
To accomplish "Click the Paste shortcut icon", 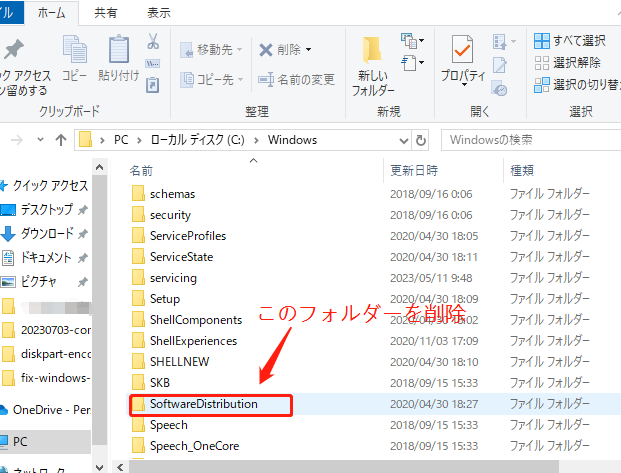I will (x=153, y=85).
